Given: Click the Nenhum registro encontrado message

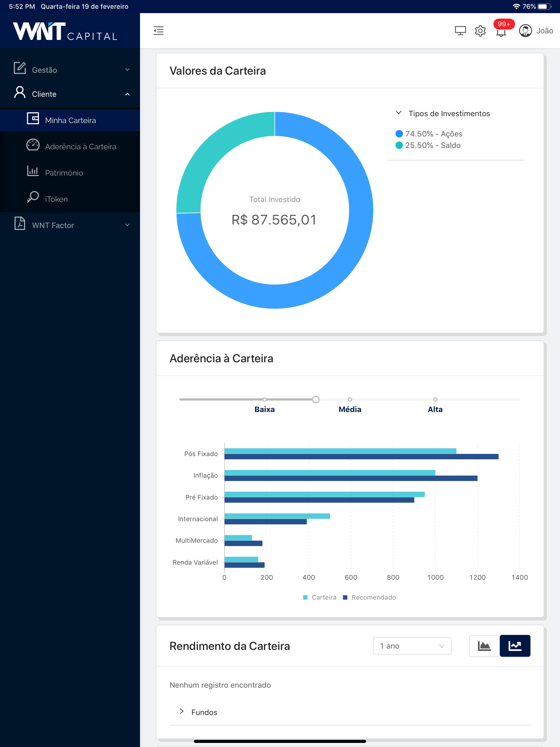Looking at the screenshot, I should click(220, 685).
